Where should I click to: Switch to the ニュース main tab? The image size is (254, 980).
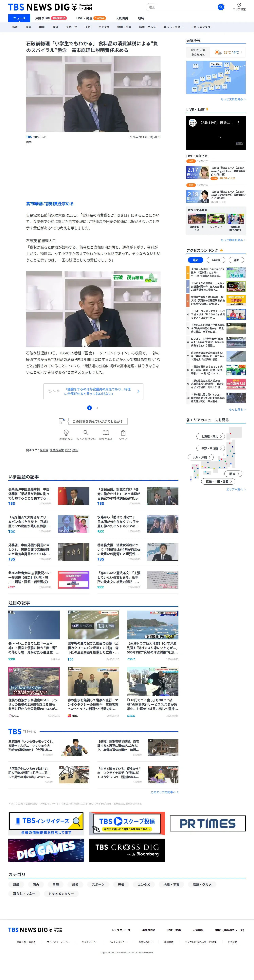pyautogui.click(x=19, y=18)
